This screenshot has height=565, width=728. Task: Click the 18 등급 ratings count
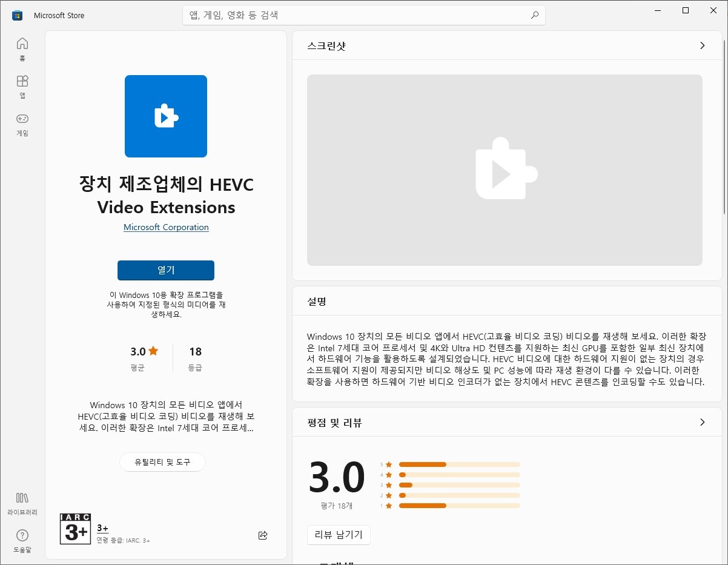click(x=195, y=358)
